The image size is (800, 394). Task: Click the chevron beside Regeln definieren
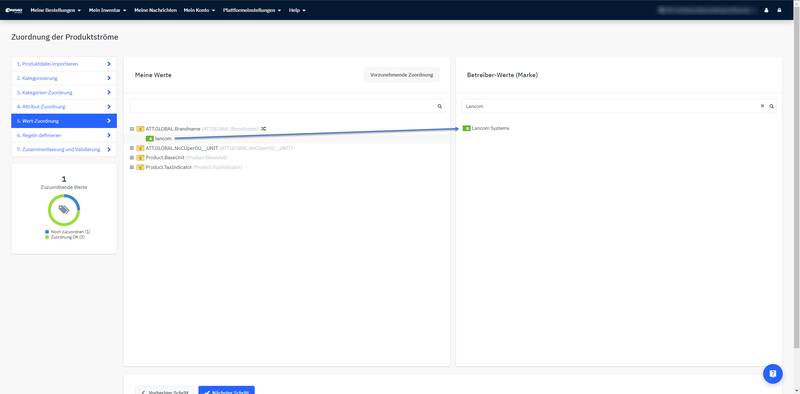pyautogui.click(x=109, y=135)
